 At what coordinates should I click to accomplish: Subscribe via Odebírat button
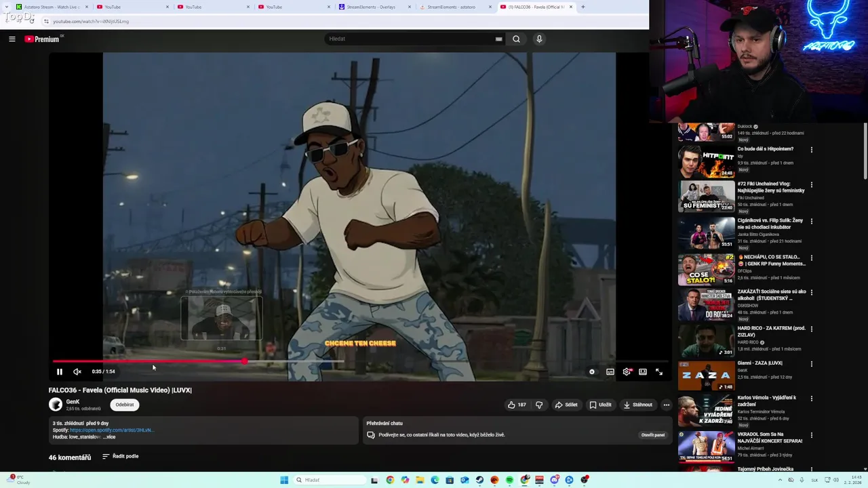pos(125,405)
